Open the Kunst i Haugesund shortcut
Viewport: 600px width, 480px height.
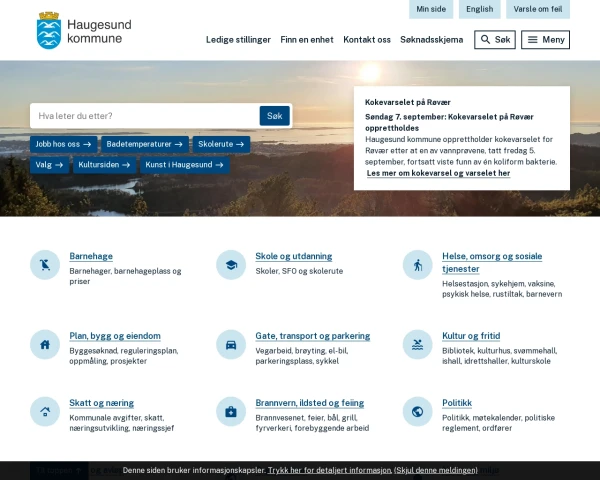(184, 165)
